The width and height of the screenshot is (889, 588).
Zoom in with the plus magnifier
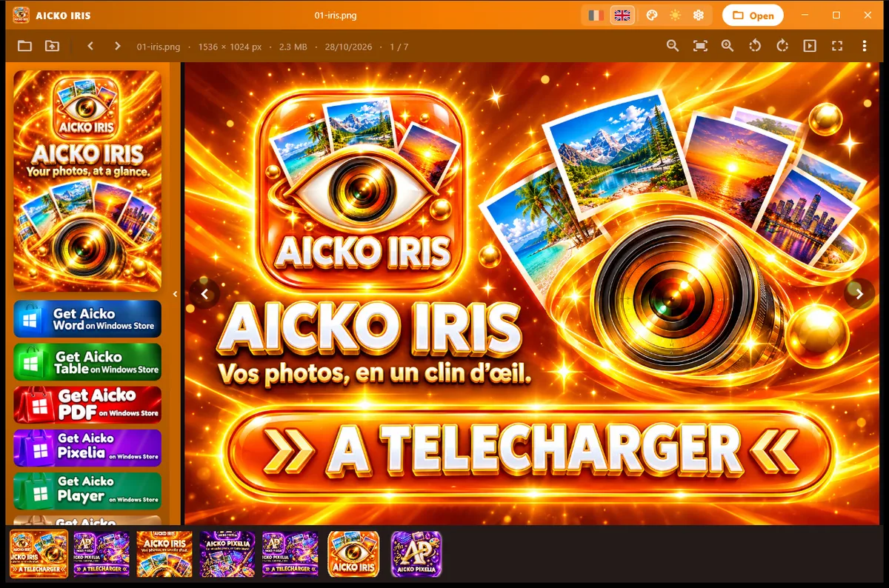point(727,46)
